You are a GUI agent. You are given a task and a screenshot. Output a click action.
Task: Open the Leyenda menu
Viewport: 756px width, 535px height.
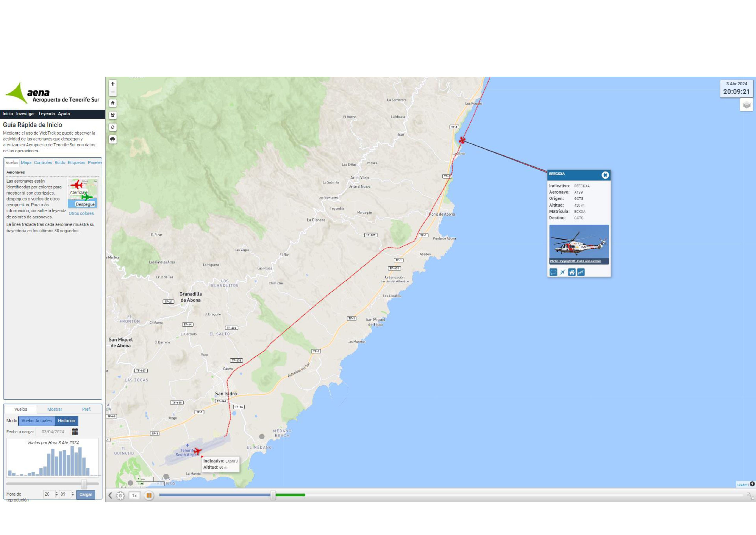[46, 114]
